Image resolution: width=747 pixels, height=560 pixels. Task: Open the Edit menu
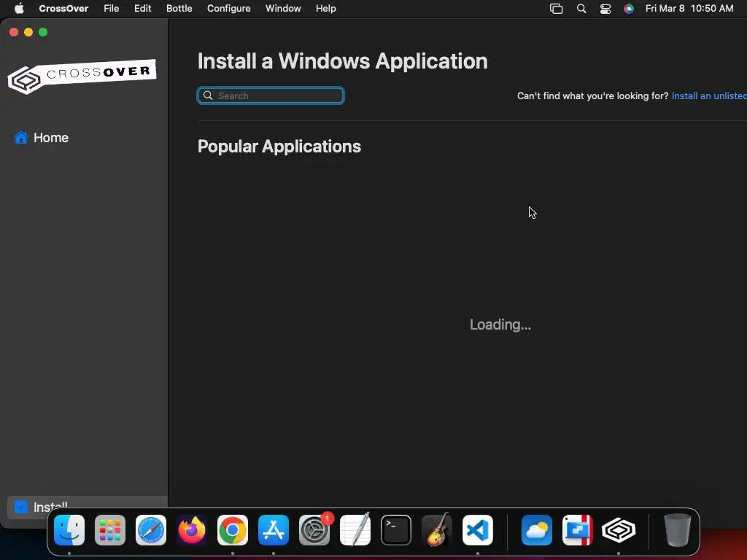click(x=142, y=9)
